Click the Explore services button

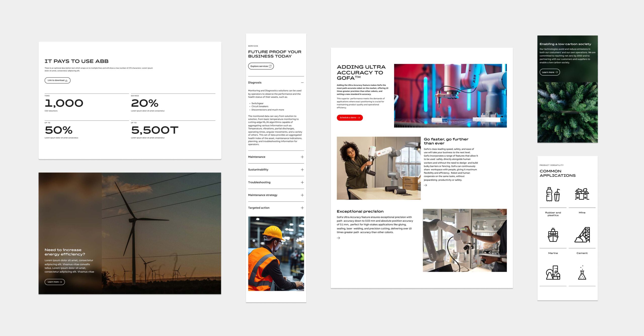[261, 66]
